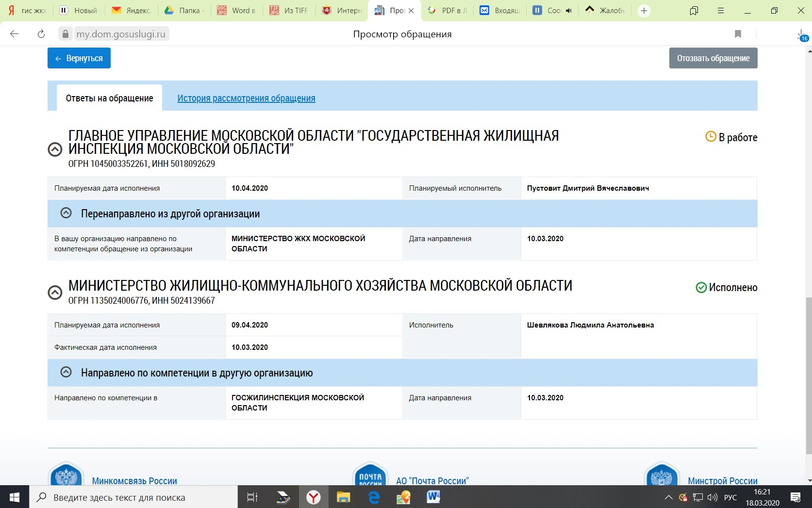Viewport: 812px width, 508px height.
Task: Reload the page with refresh icon
Action: click(41, 34)
